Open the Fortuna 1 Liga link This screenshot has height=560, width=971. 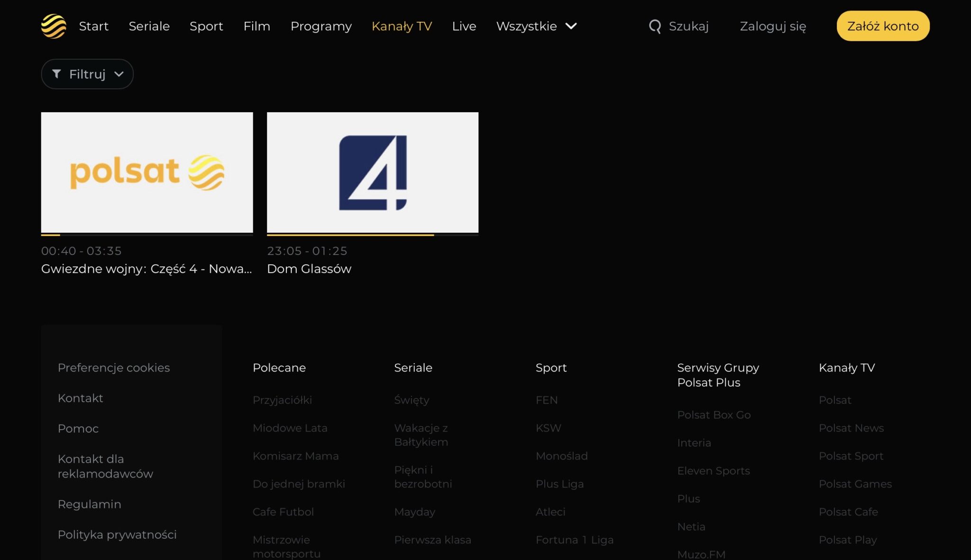coord(575,540)
